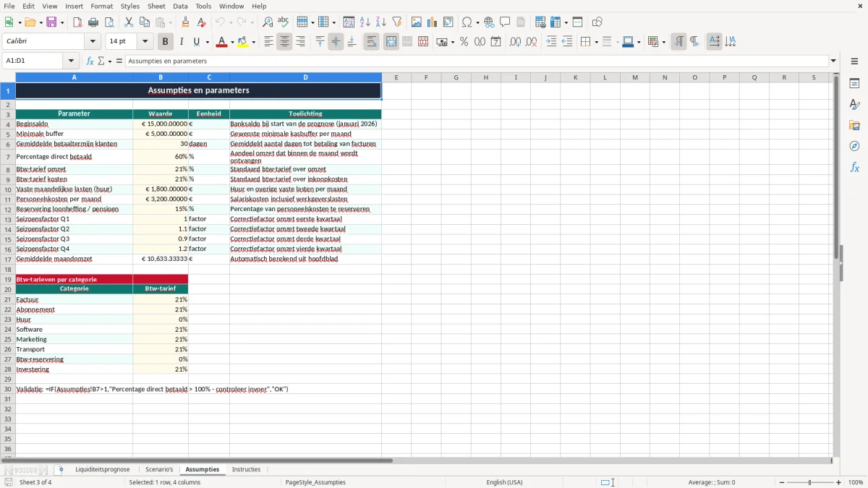Open the Special Character dropdown arrow
The height and width of the screenshot is (488, 868).
click(477, 22)
